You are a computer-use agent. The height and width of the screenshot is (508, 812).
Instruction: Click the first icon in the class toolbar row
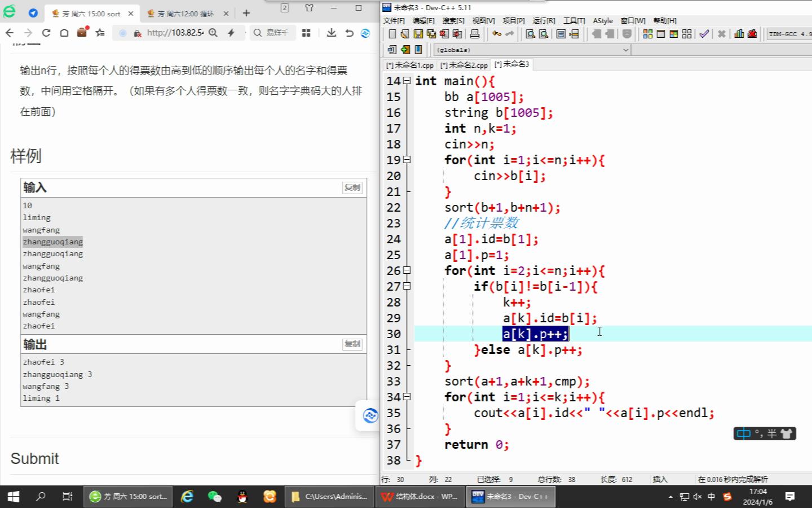[x=392, y=50]
